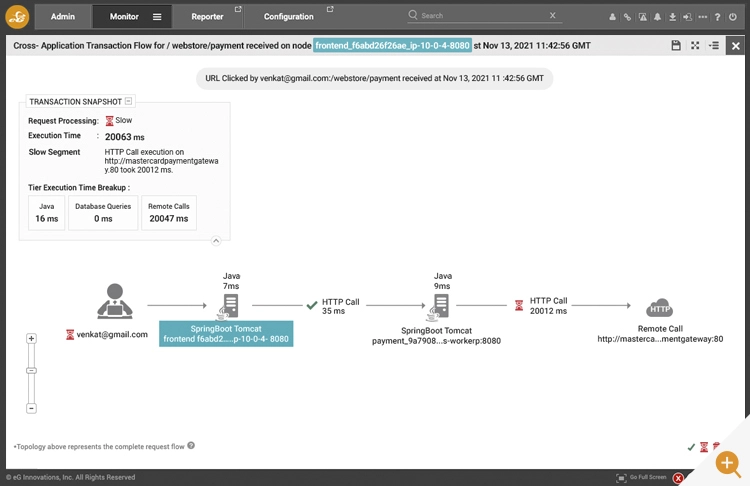Click the URL Clicked banner text
The image size is (750, 486).
[x=374, y=78]
